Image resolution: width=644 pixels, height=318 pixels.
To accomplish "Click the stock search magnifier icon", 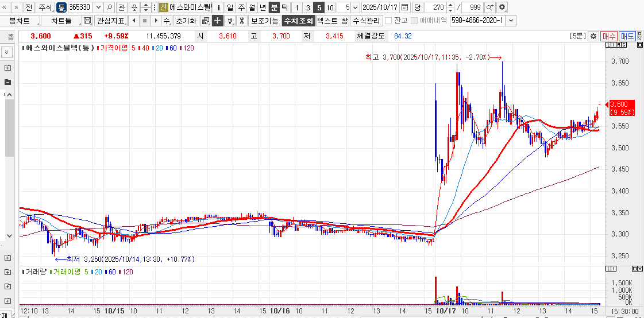I will (x=109, y=7).
